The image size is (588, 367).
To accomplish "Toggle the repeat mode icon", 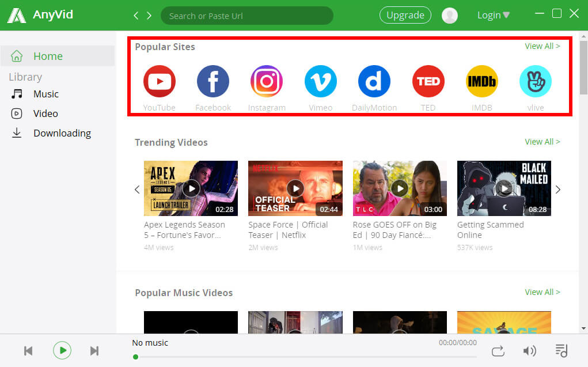I will pyautogui.click(x=498, y=351).
